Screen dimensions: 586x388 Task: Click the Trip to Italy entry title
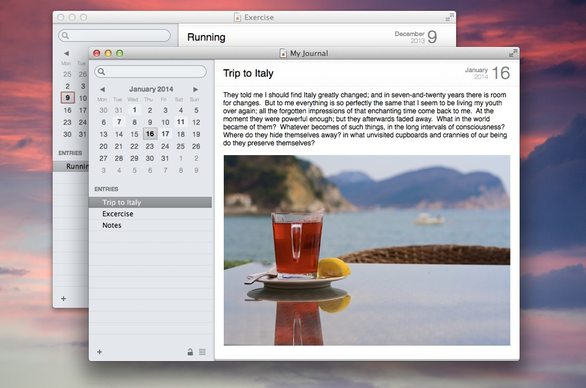coord(248,73)
